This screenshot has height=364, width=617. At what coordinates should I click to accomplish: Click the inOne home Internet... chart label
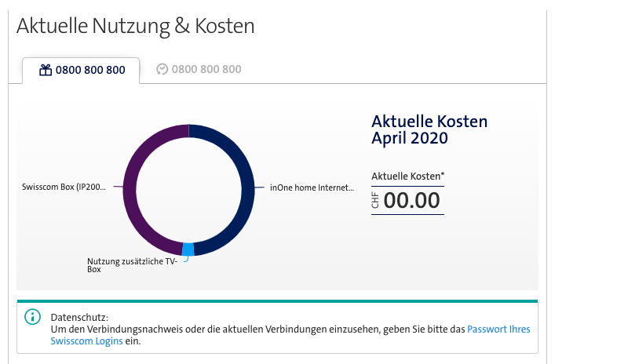pyautogui.click(x=312, y=188)
